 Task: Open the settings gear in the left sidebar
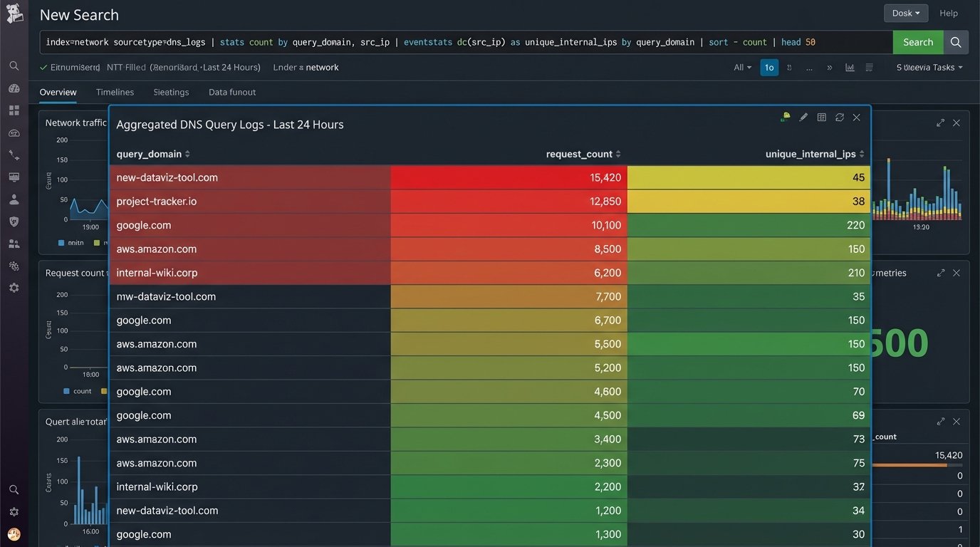(14, 287)
